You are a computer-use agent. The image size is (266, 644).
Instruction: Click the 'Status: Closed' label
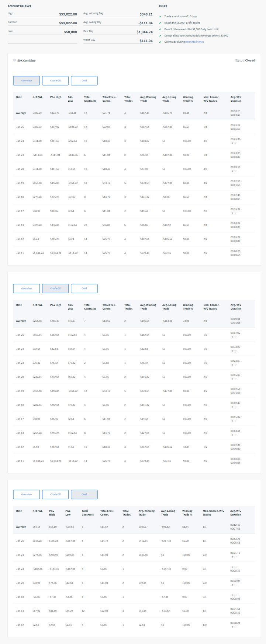coord(245,60)
